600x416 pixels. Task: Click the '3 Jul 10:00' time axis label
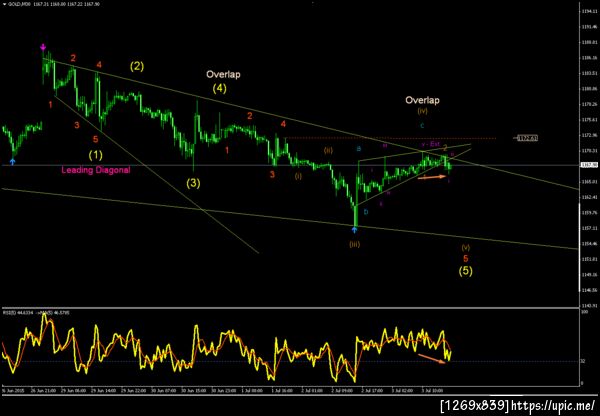click(x=432, y=392)
